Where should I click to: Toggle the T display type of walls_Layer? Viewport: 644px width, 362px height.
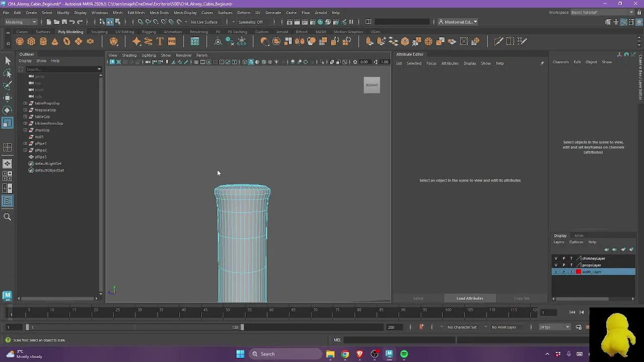click(x=571, y=272)
